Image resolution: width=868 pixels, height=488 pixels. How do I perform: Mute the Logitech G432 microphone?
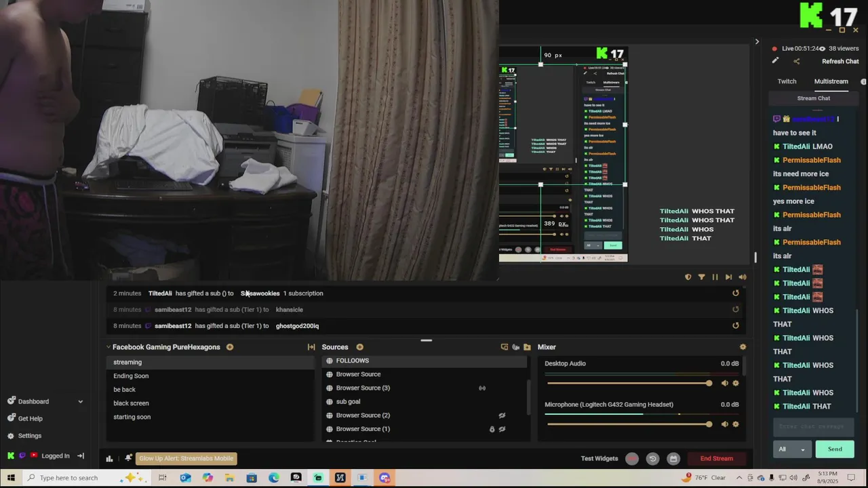pyautogui.click(x=724, y=424)
